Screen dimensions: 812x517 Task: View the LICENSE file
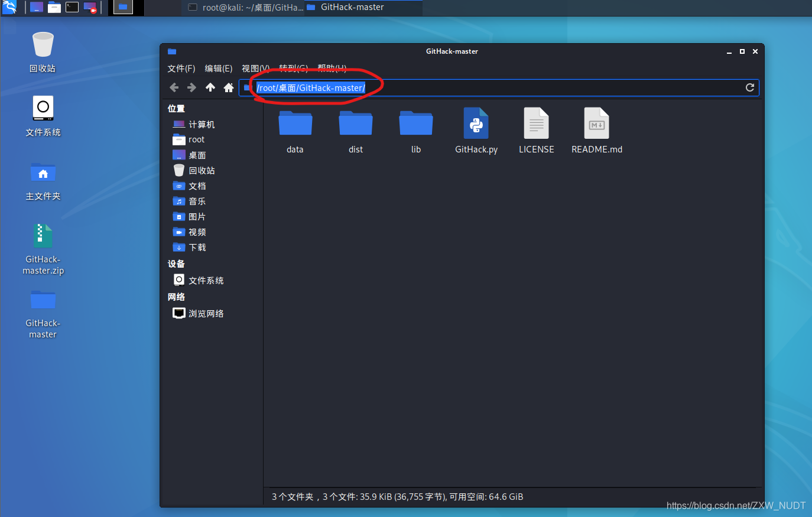536,130
